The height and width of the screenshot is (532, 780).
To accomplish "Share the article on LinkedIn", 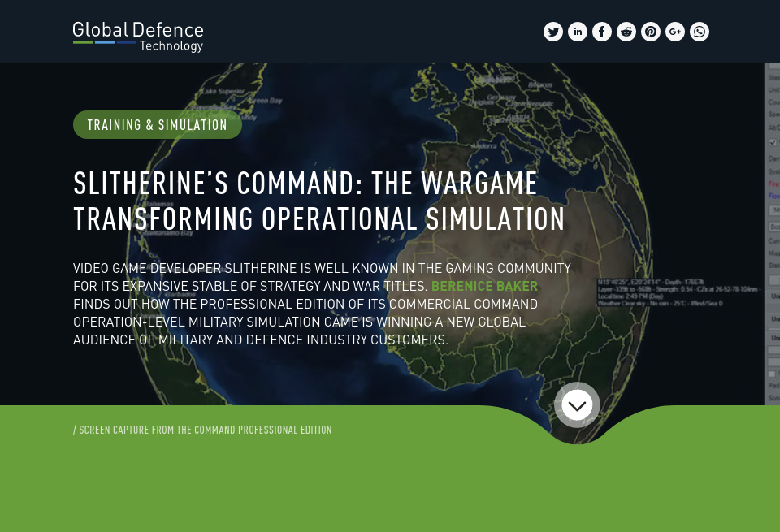I will [578, 32].
